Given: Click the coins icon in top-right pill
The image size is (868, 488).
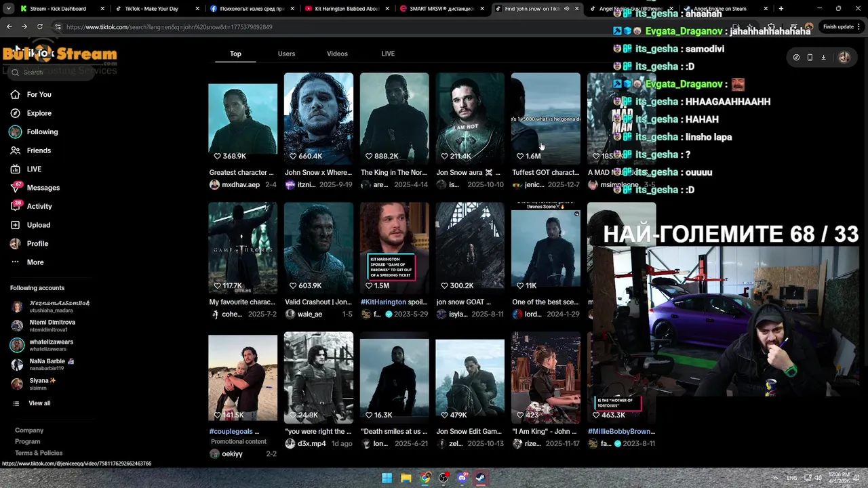Looking at the screenshot, I should point(796,58).
